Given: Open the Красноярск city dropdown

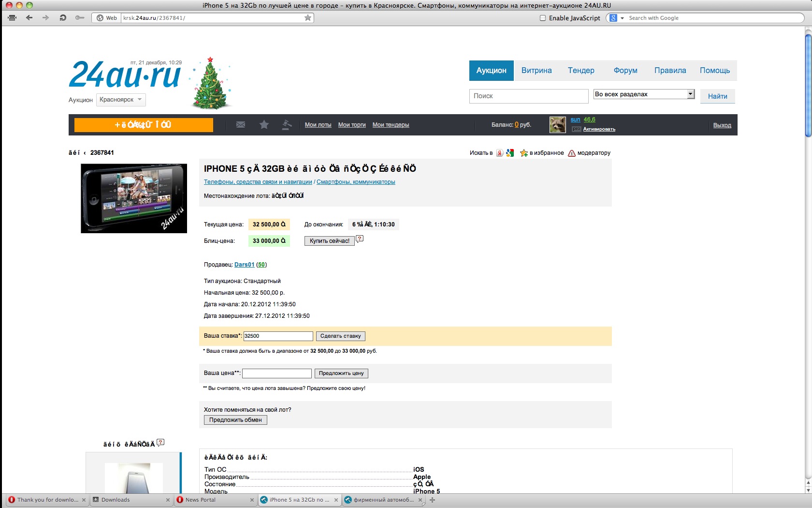Looking at the screenshot, I should pos(121,100).
